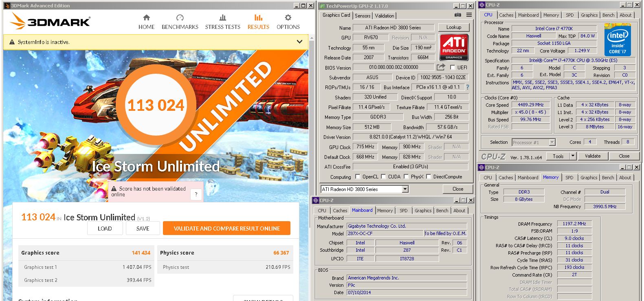Click the question mark help button beside validation notice
This screenshot has width=644, height=301.
tap(196, 194)
